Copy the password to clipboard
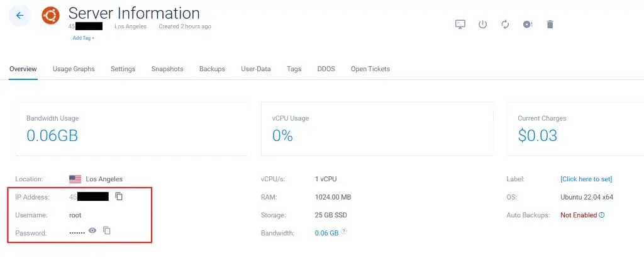This screenshot has width=644, height=260. (107, 230)
